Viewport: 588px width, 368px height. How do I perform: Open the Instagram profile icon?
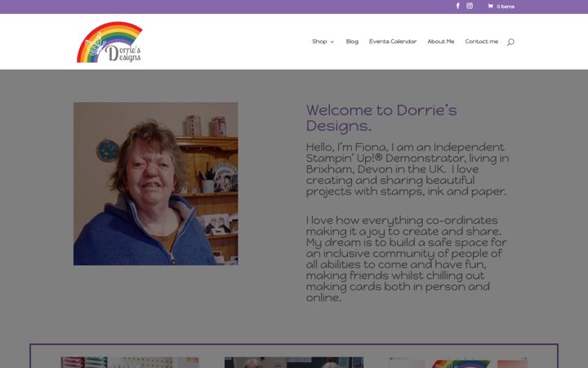pyautogui.click(x=470, y=6)
